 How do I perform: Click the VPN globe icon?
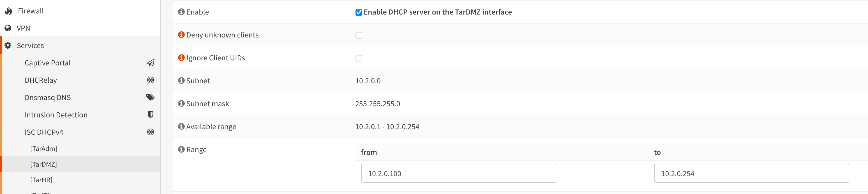(x=8, y=28)
